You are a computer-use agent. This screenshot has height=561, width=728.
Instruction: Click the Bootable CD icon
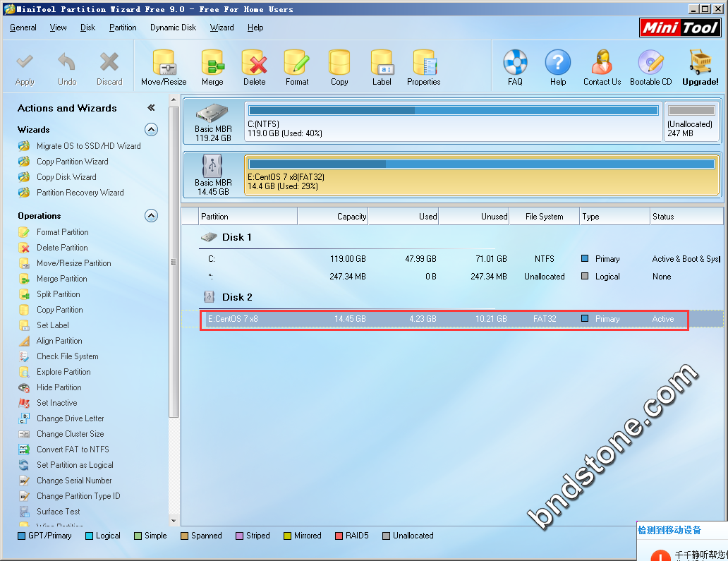tap(651, 62)
